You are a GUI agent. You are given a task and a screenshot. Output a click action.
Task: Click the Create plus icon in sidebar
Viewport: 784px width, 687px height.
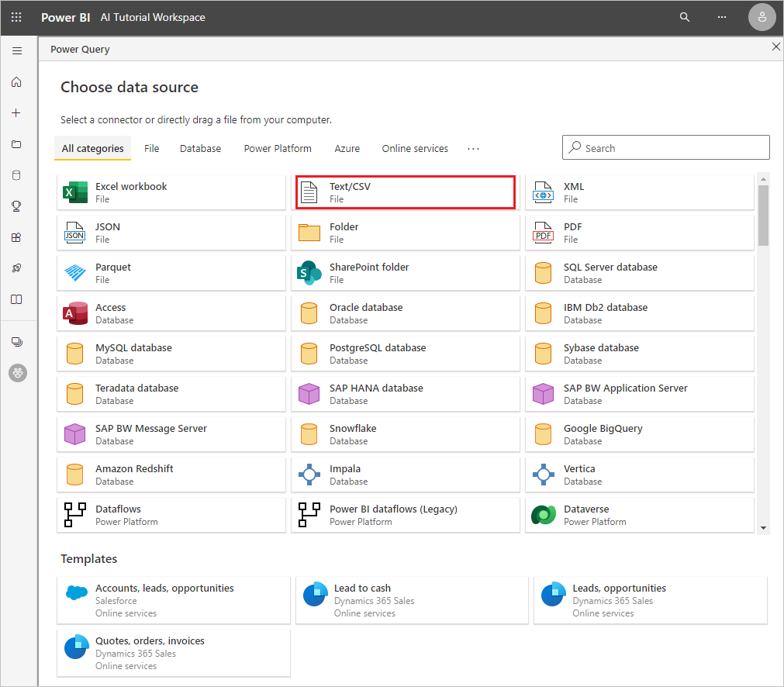(16, 112)
